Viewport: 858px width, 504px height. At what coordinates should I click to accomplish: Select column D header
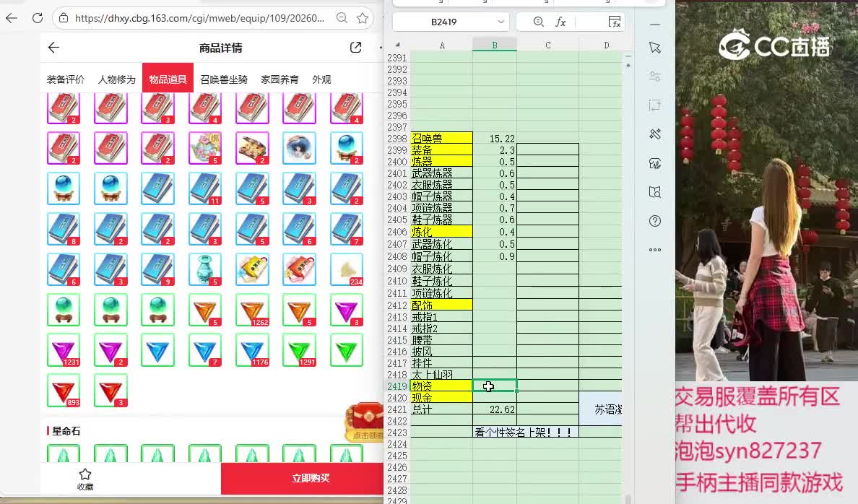point(606,45)
